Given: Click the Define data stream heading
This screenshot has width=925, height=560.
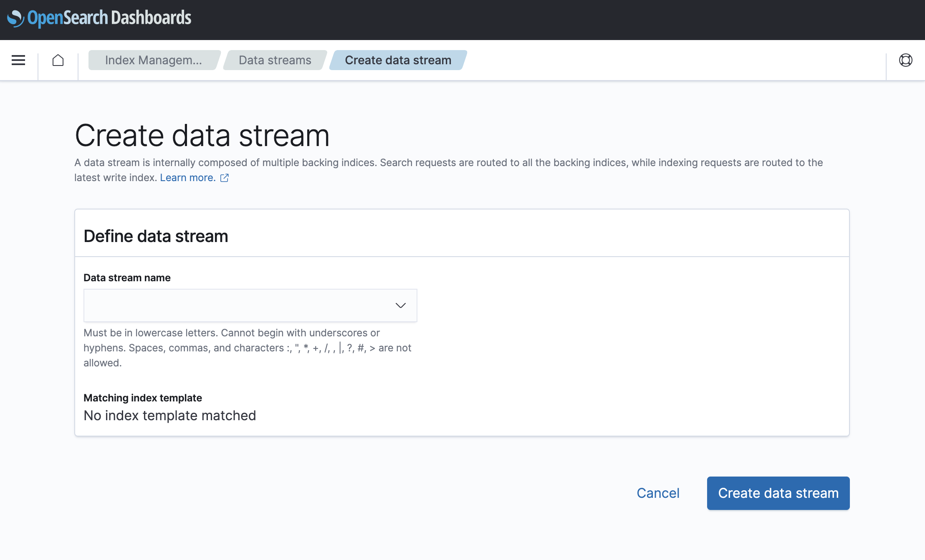Looking at the screenshot, I should 156,236.
